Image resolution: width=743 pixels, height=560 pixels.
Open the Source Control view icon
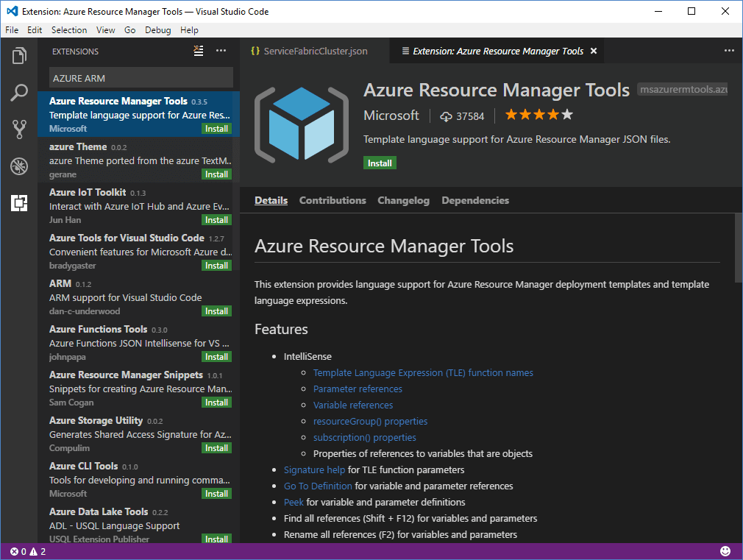(19, 130)
